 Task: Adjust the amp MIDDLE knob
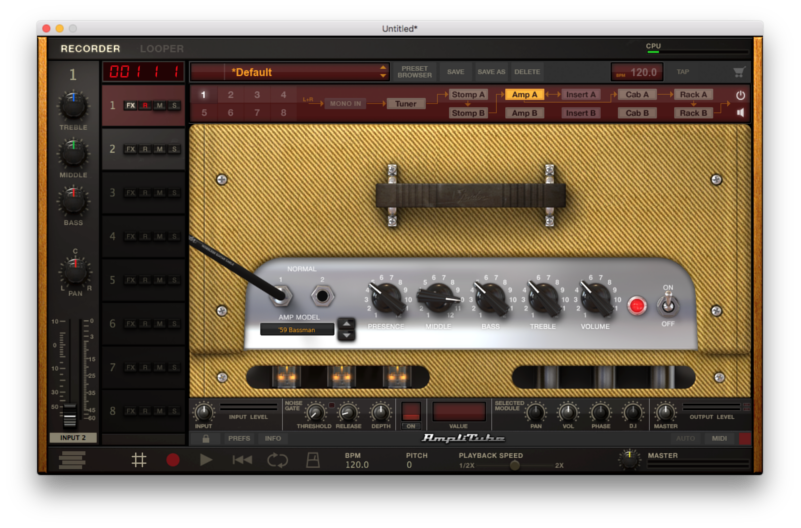coord(438,299)
